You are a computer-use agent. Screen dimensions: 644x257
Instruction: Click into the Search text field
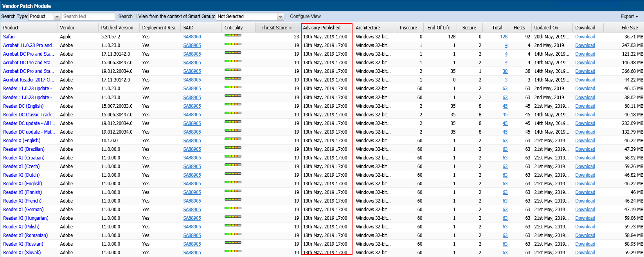coord(88,16)
